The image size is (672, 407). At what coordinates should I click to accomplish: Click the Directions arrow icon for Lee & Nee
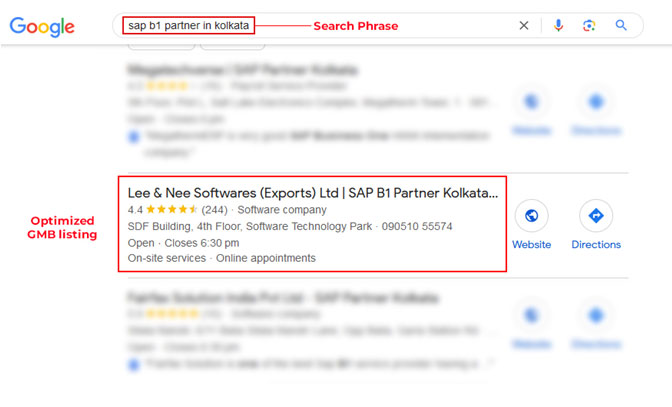pos(596,215)
